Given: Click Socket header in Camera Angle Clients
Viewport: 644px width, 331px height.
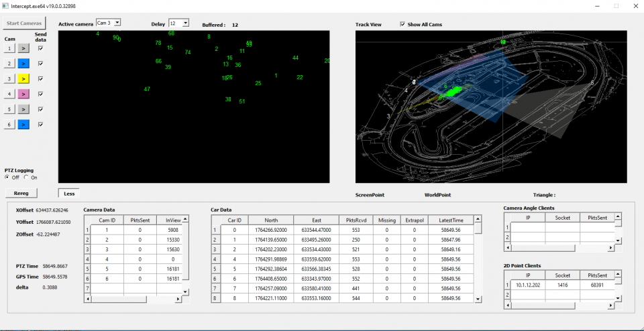Looking at the screenshot, I should tap(563, 217).
